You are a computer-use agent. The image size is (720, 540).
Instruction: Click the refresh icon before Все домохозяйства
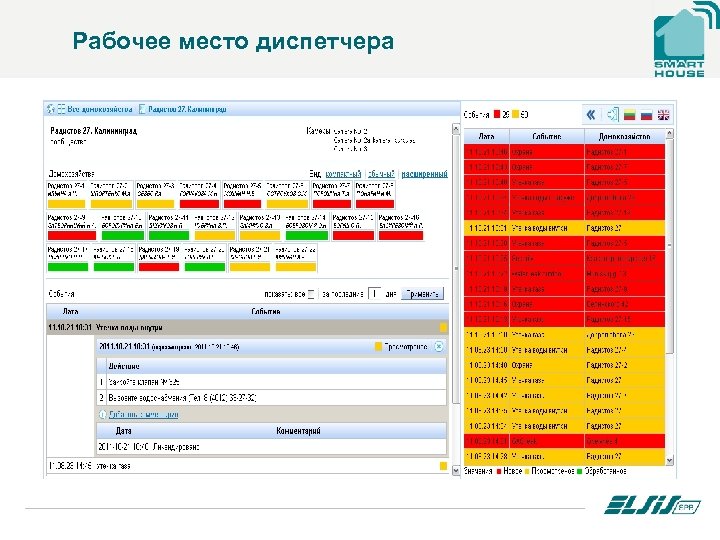pos(51,109)
